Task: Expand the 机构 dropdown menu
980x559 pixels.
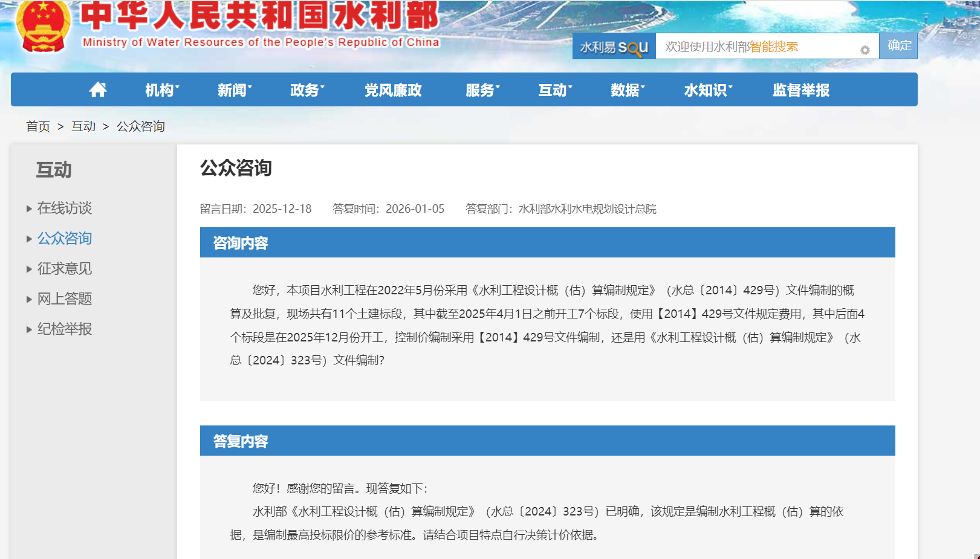Action: coord(161,90)
